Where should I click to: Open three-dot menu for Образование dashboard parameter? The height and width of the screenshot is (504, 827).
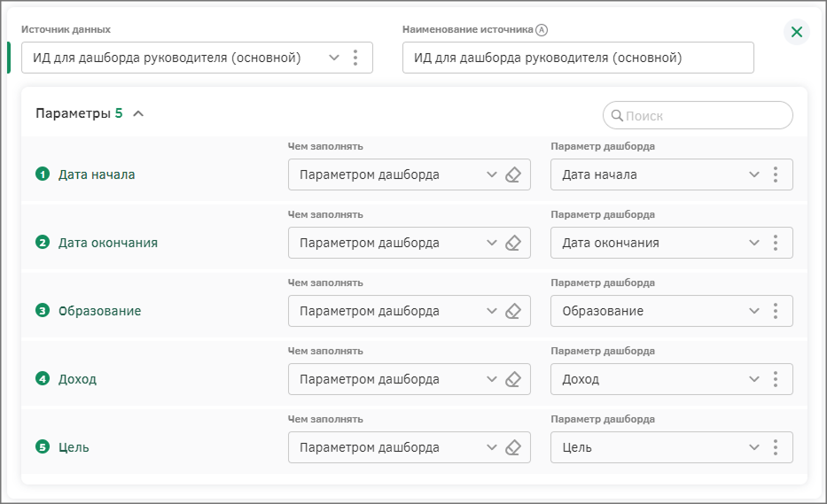(x=776, y=311)
